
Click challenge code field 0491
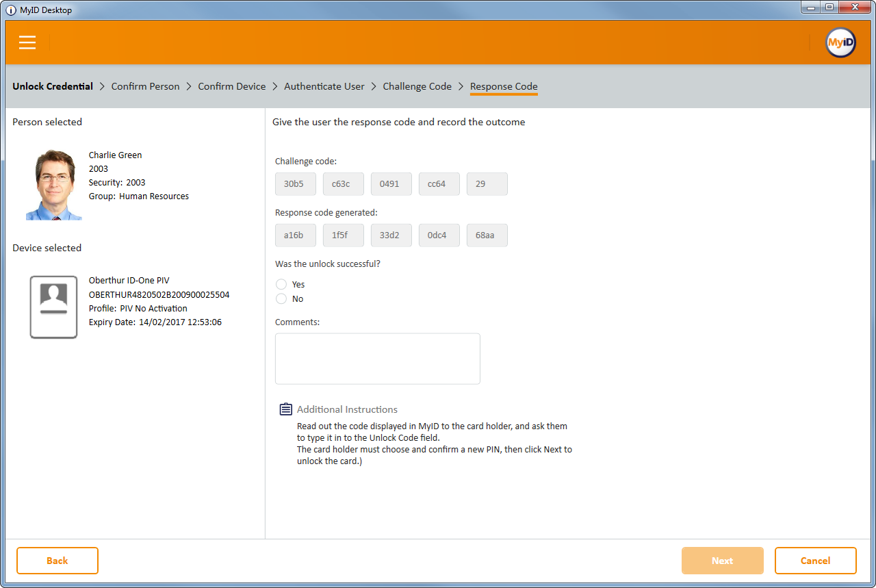[x=391, y=184]
